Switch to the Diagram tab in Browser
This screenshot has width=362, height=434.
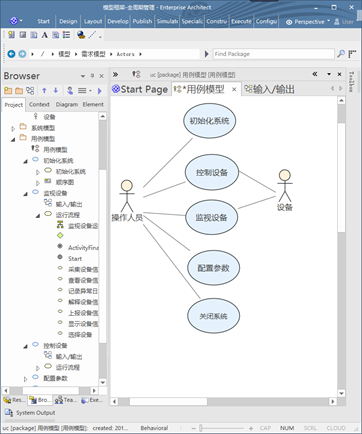67,104
